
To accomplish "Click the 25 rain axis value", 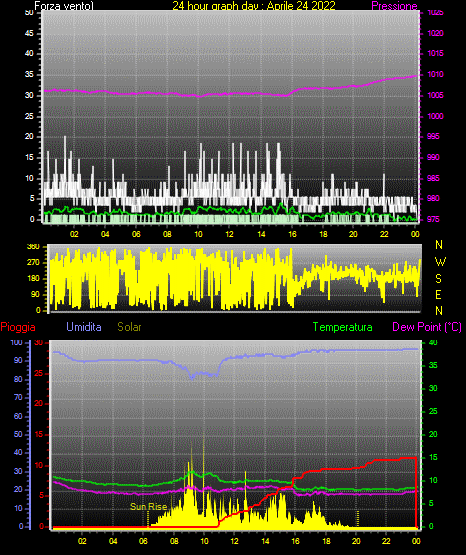I will tap(39, 373).
